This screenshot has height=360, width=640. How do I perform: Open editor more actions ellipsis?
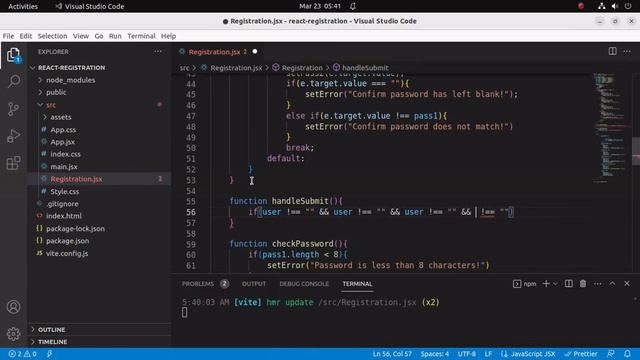(x=627, y=51)
